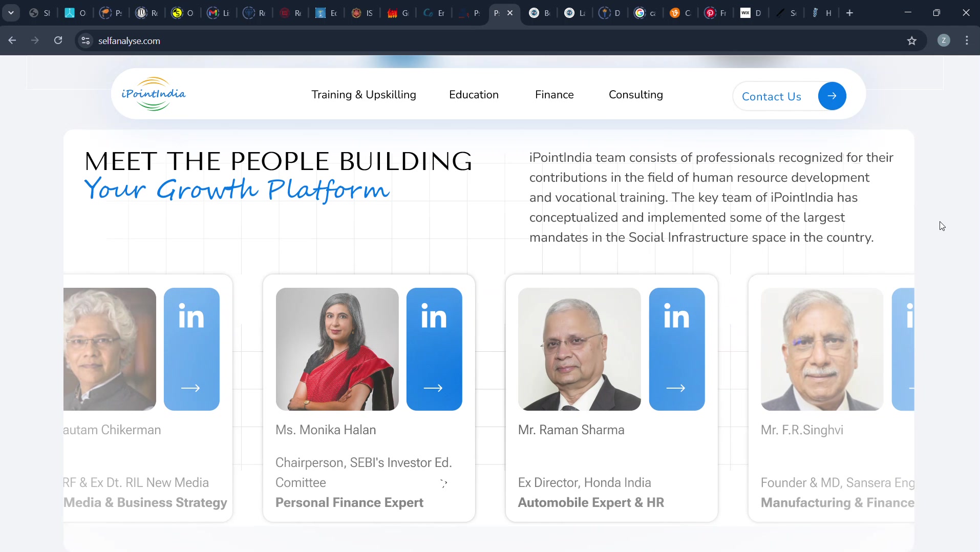Click Raman Sharma's portrait photo
The width and height of the screenshot is (980, 552).
pyautogui.click(x=580, y=349)
